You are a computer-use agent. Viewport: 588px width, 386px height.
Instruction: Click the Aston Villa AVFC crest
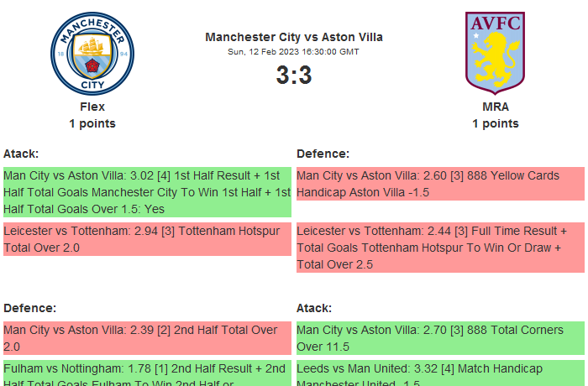pos(496,50)
